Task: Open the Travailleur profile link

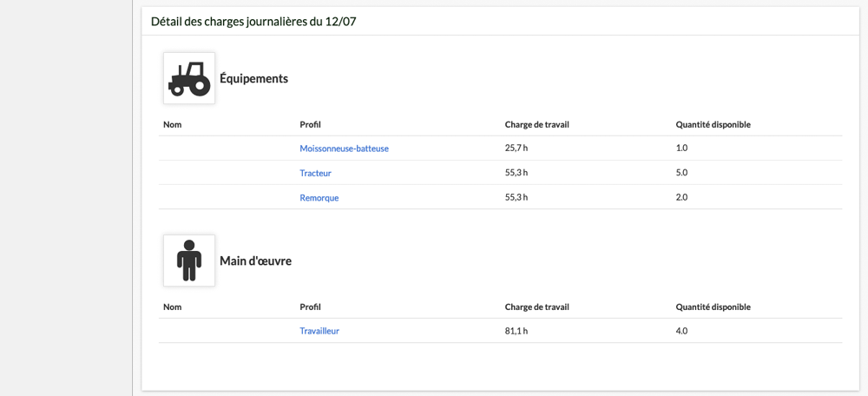Action: (x=319, y=331)
